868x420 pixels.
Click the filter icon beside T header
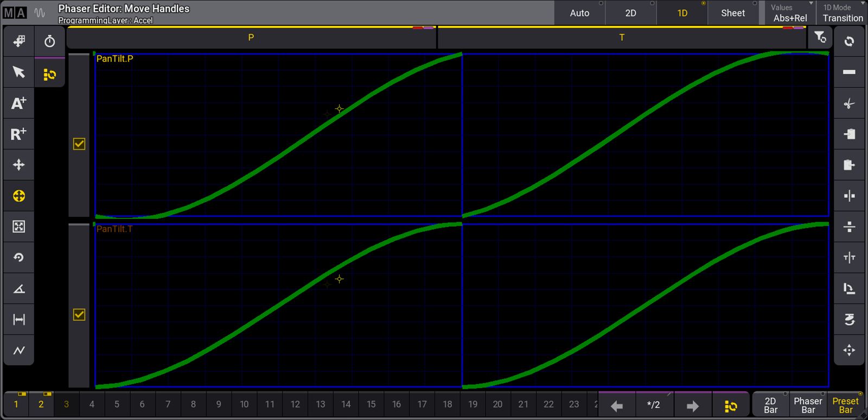click(820, 37)
